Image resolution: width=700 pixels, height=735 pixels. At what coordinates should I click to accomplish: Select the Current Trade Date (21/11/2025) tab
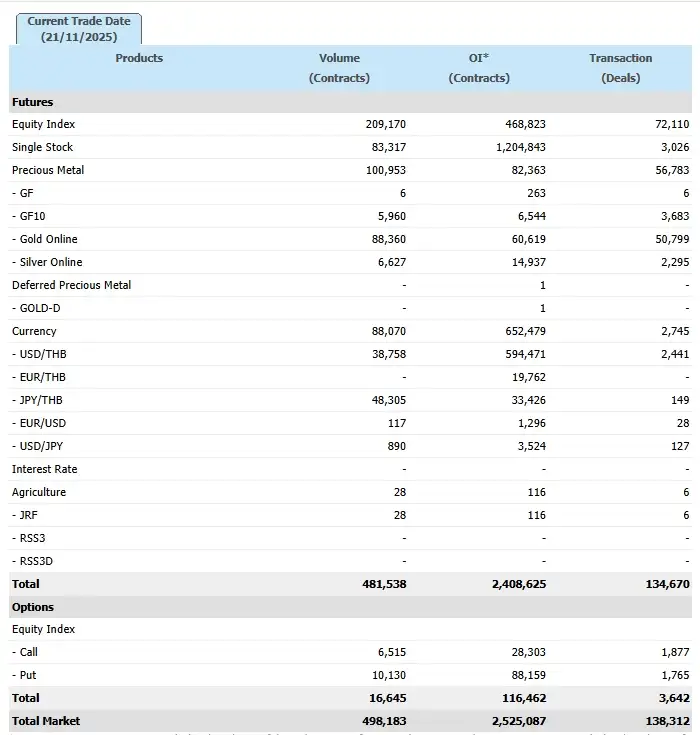point(79,29)
